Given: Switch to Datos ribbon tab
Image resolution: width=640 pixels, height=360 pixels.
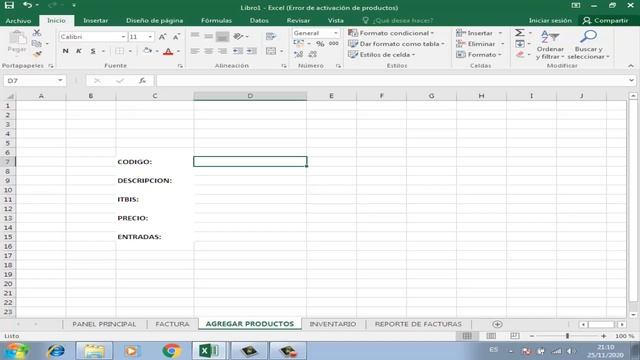Looking at the screenshot, I should tap(259, 20).
